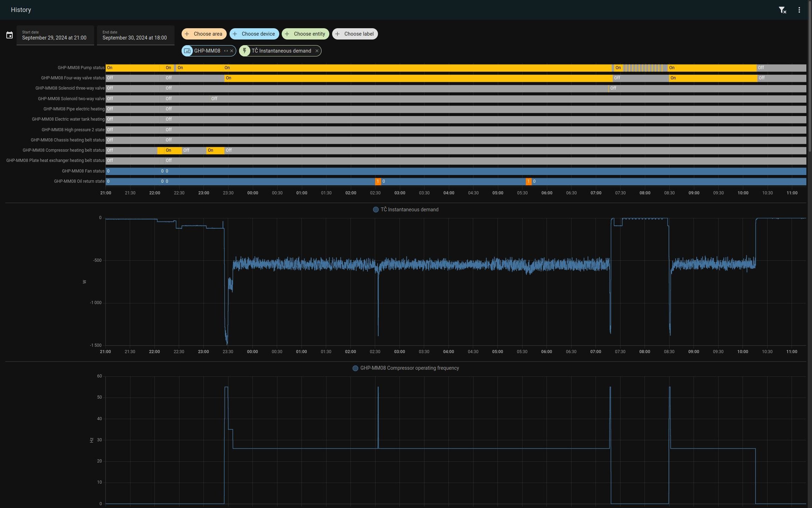812x508 pixels.
Task: Click the first orange Oil return state marker
Action: point(378,181)
